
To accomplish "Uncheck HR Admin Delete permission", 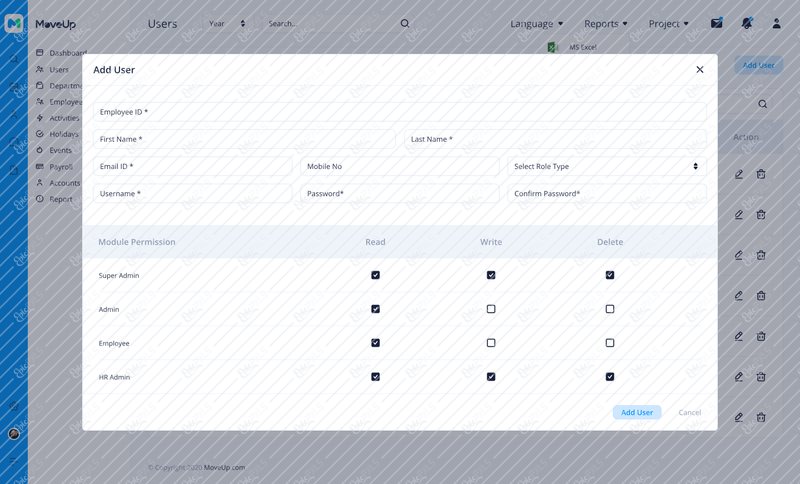I will [x=610, y=377].
